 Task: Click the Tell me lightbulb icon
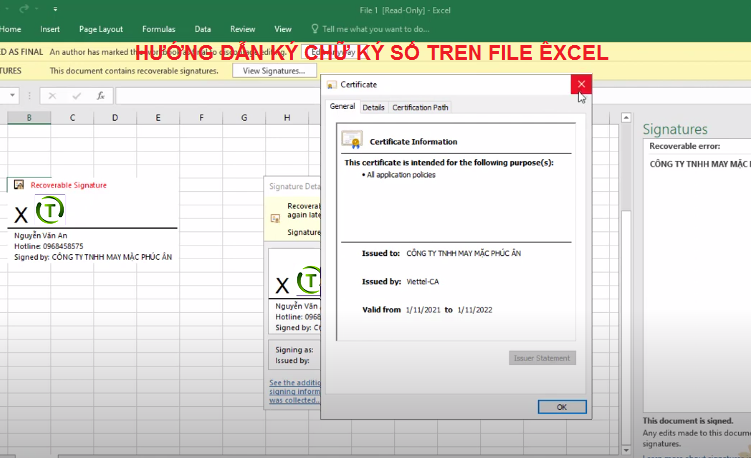point(315,29)
